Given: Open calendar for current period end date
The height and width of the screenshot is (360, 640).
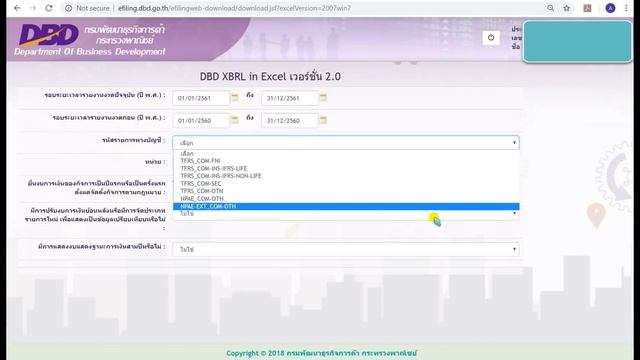Looking at the screenshot, I should (323, 98).
